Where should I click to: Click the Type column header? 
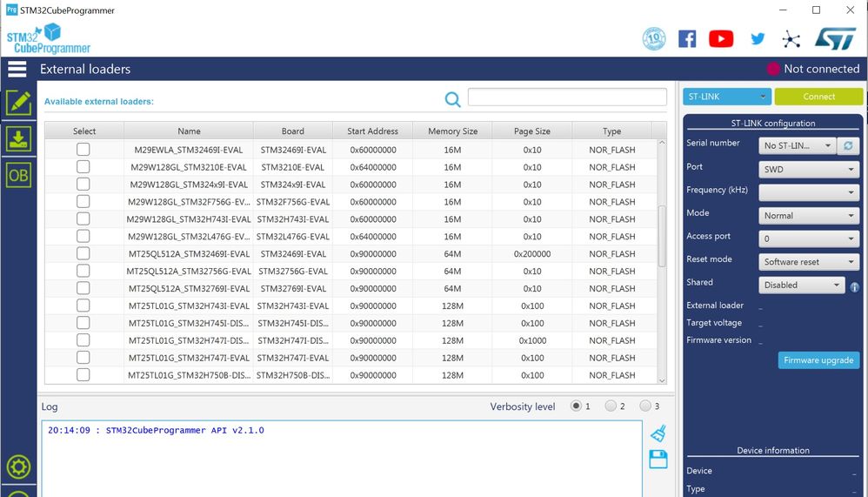coord(611,131)
